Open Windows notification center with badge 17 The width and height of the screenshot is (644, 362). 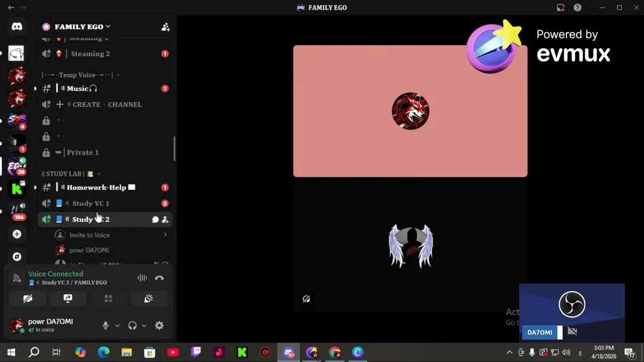[629, 352]
